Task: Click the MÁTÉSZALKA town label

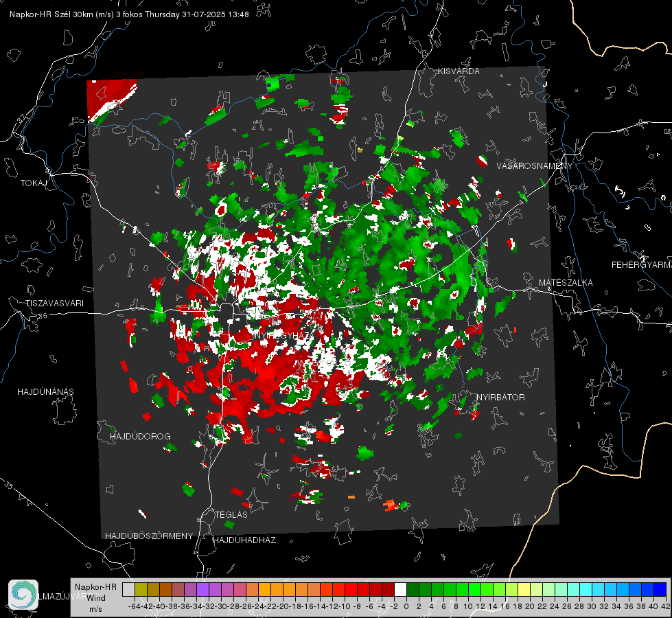Action: (566, 283)
